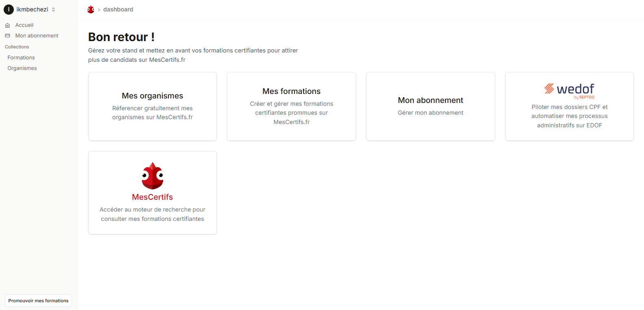Image resolution: width=644 pixels, height=310 pixels.
Task: Click the Collections section label
Action: [x=17, y=47]
